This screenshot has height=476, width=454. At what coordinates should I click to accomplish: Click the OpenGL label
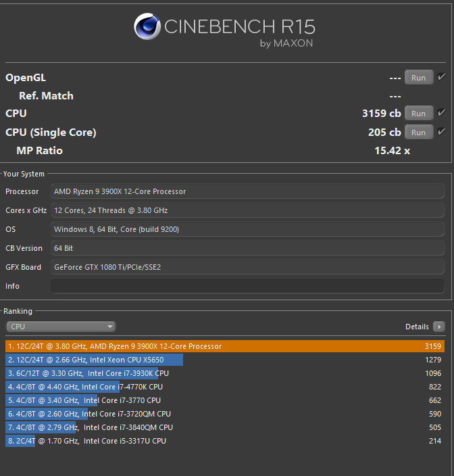(x=26, y=78)
